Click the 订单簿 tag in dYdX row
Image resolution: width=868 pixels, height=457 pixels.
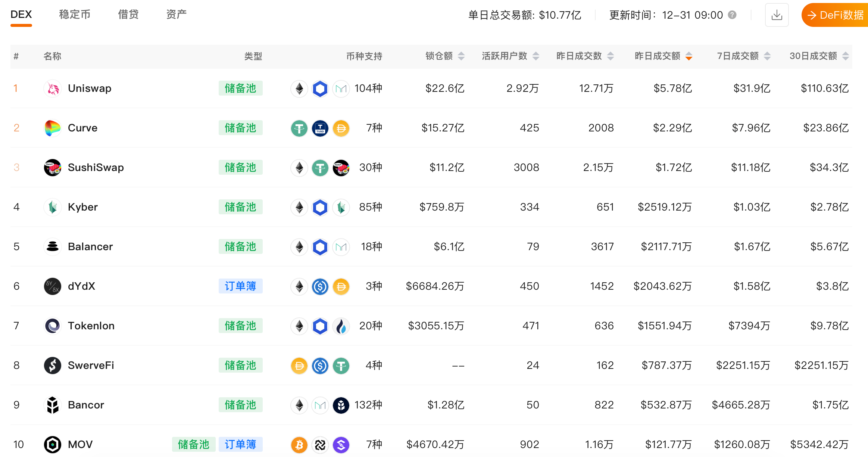coord(241,286)
